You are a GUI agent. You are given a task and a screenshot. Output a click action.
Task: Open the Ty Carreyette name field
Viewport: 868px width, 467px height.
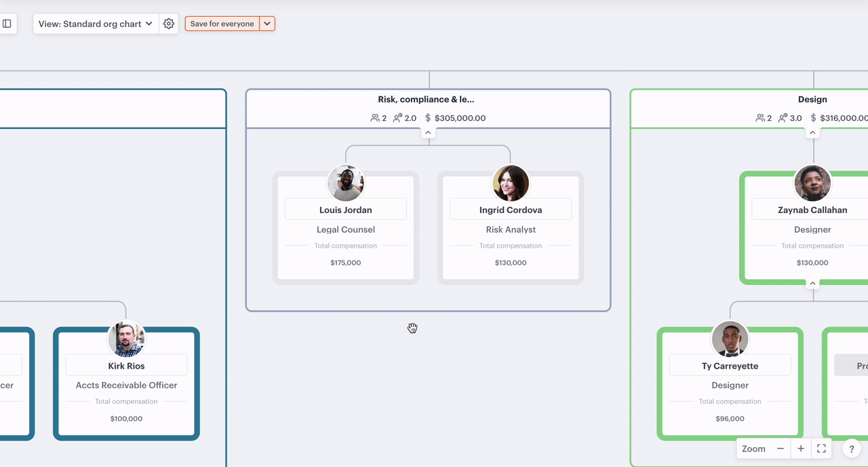tap(730, 366)
